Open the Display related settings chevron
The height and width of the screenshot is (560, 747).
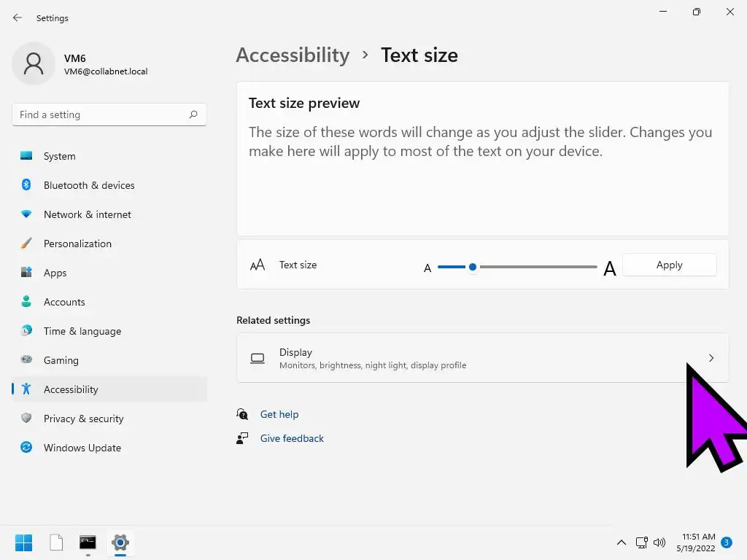pos(711,358)
